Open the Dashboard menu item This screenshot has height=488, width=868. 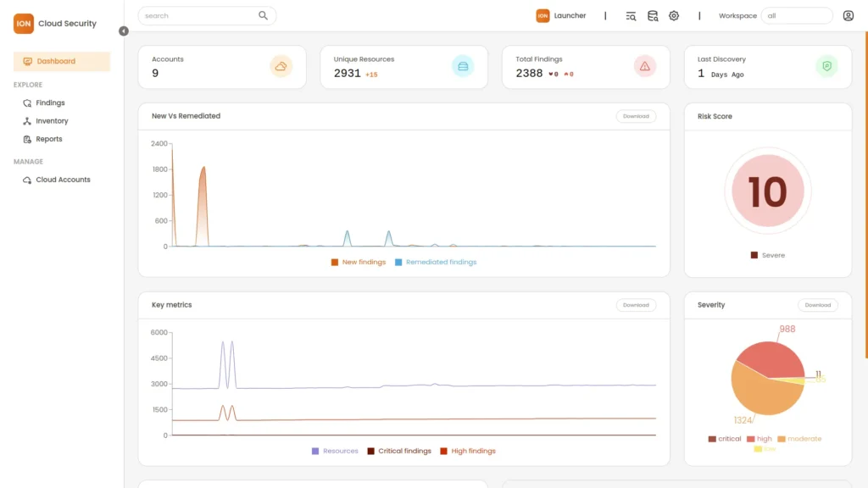tap(61, 61)
